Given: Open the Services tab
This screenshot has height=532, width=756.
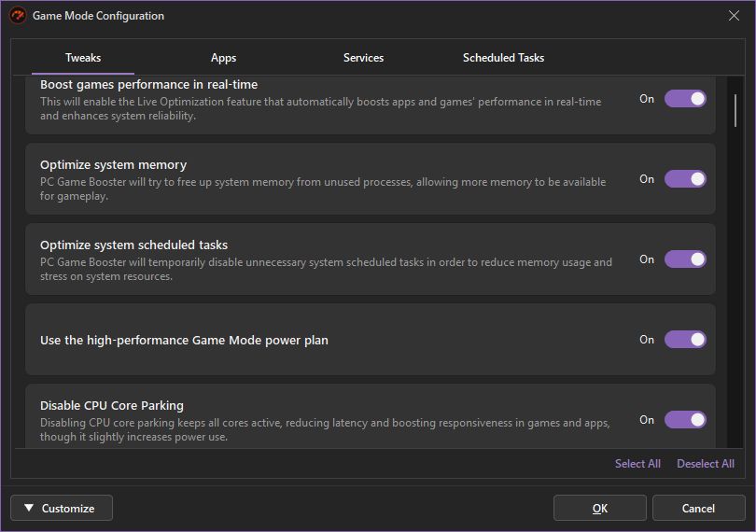Looking at the screenshot, I should click(364, 58).
